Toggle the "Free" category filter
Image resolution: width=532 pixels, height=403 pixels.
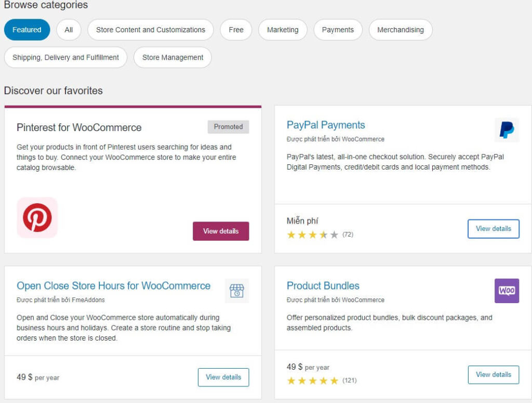click(236, 30)
